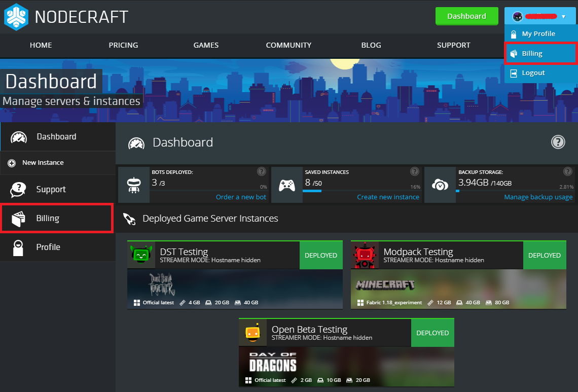Screen dimensions: 578x392
Task: Open the BLOG navigation item
Action: tap(371, 45)
